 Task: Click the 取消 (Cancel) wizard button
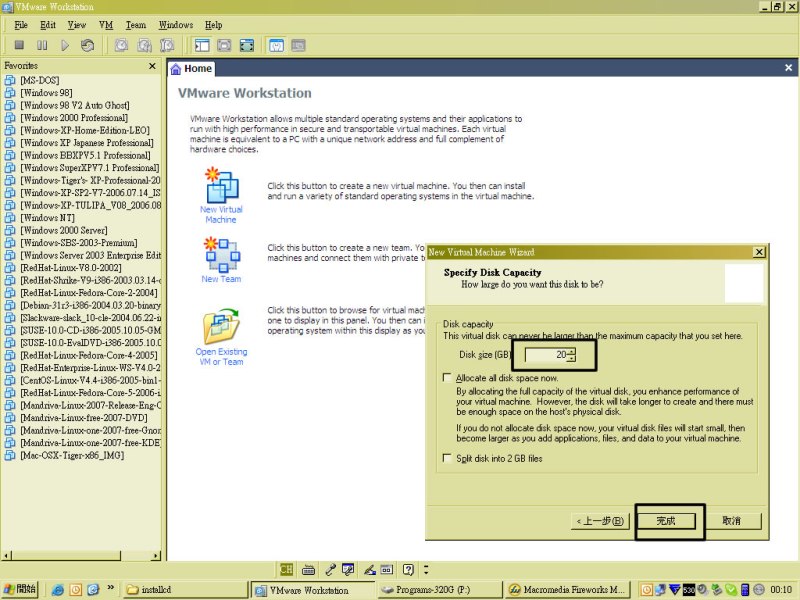click(731, 521)
